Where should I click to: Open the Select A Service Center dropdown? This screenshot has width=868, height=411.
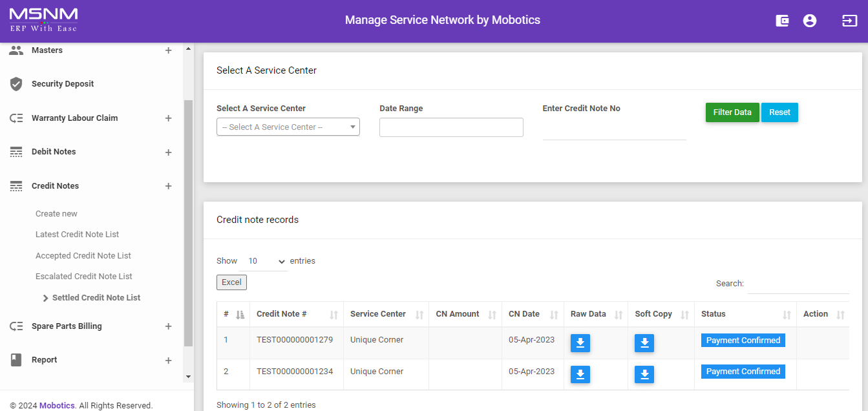[288, 127]
